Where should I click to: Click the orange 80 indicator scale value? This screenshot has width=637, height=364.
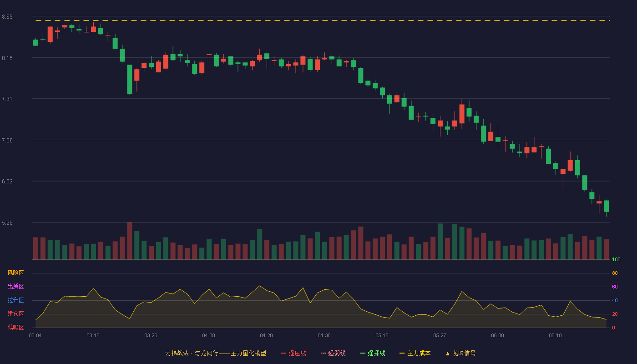(x=615, y=273)
